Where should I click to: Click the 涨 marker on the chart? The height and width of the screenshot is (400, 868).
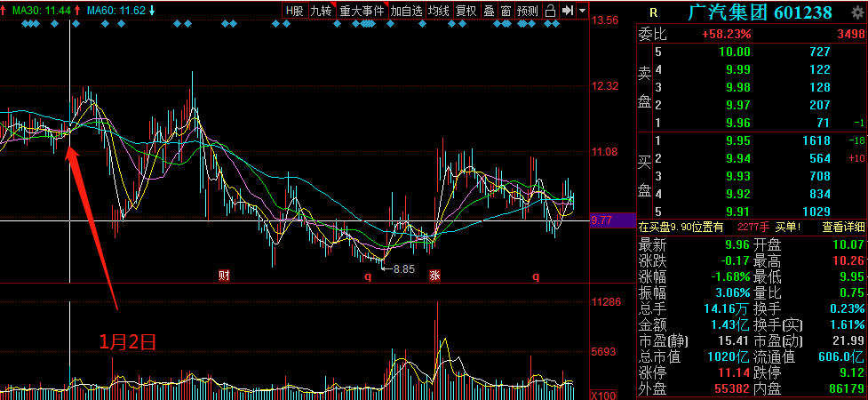coord(434,276)
